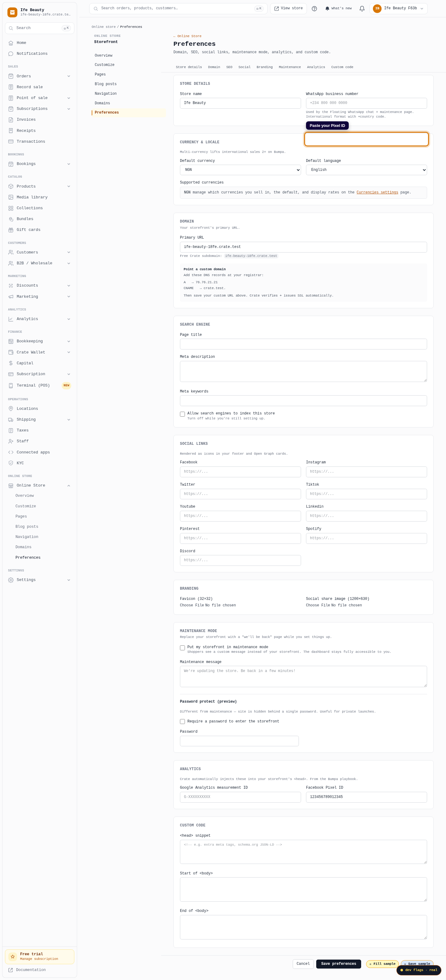
Task: Expand the Discounts chevron
Action: (69, 286)
